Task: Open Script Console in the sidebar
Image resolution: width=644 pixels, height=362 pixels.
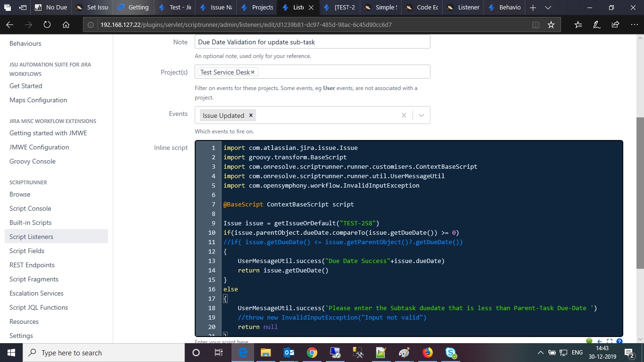Action: (30, 208)
